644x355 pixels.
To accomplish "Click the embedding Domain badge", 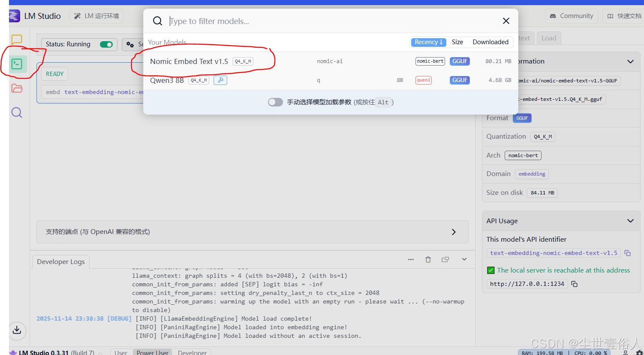I will pyautogui.click(x=532, y=174).
